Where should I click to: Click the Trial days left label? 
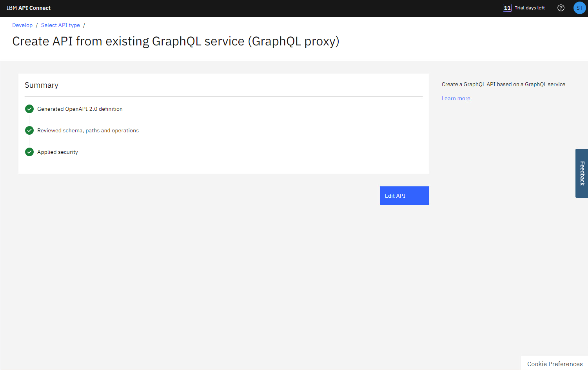(530, 8)
